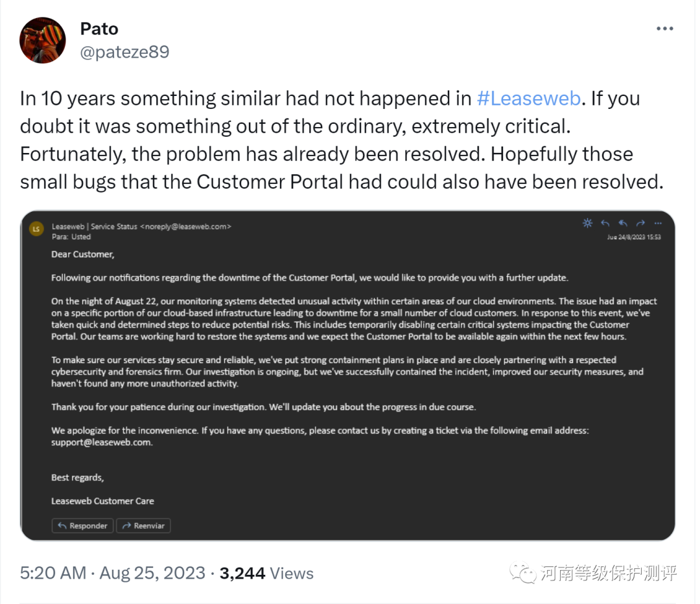Open the tweet timestamp 5:20 AM · Aug 25, 2023
Viewport: 700px width, 604px height.
coord(113,574)
